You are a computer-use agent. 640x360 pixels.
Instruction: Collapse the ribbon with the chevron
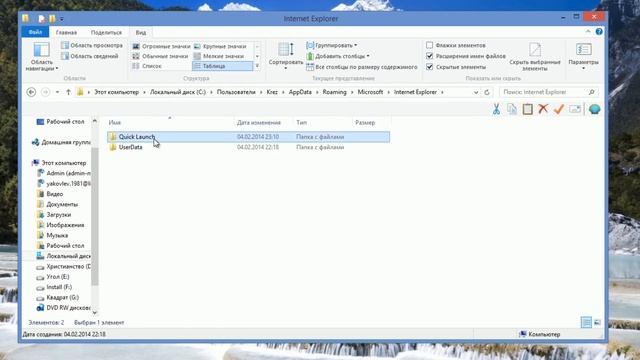click(588, 31)
